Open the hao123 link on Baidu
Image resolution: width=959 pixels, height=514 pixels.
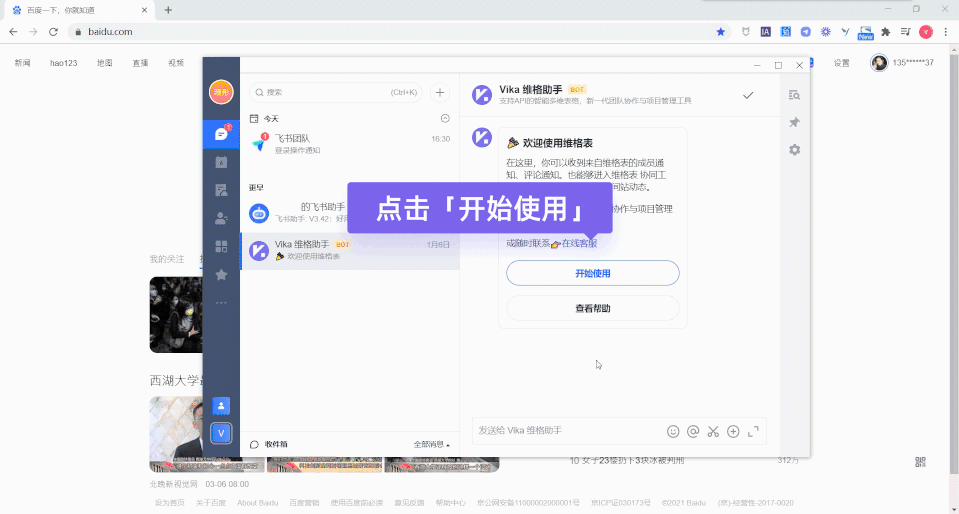click(x=64, y=63)
